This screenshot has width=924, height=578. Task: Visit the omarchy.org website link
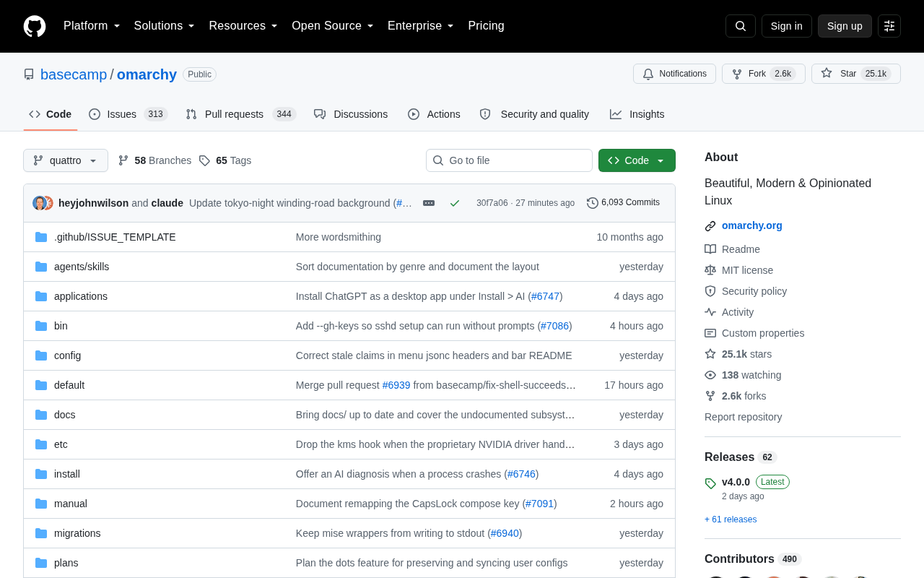[x=752, y=225]
